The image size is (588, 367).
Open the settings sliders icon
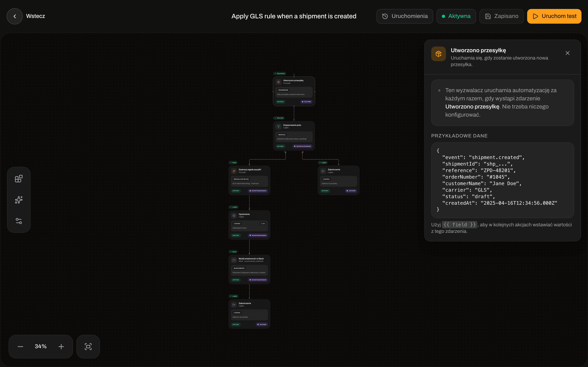click(x=19, y=221)
